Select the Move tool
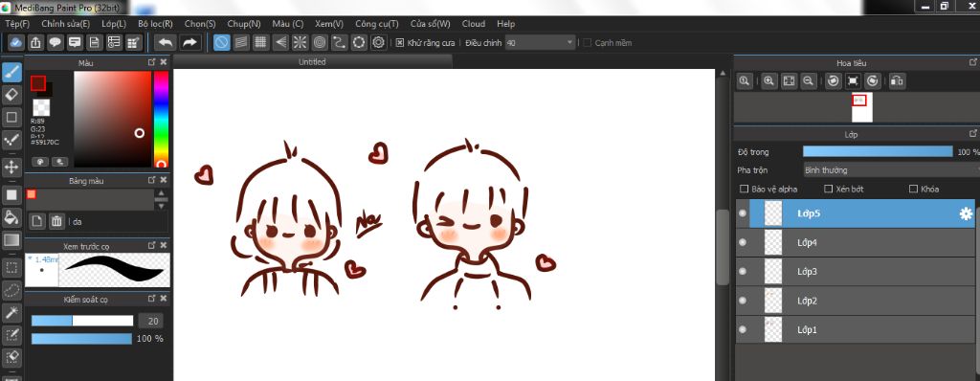 point(11,167)
